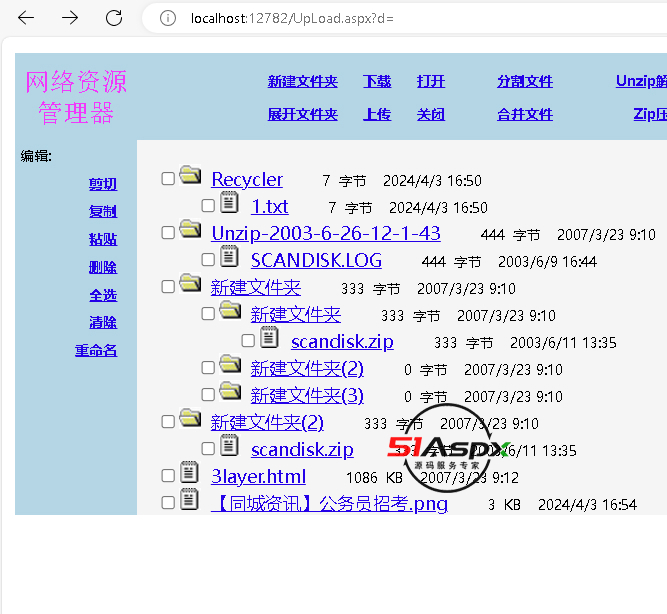This screenshot has height=614, width=667.
Task: Click the 全选 select-all link
Action: pos(102,295)
